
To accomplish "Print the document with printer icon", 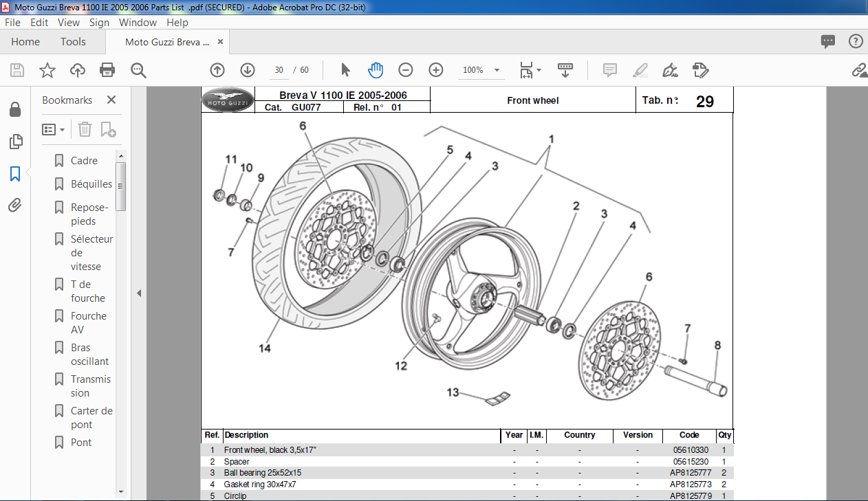I will click(x=107, y=70).
